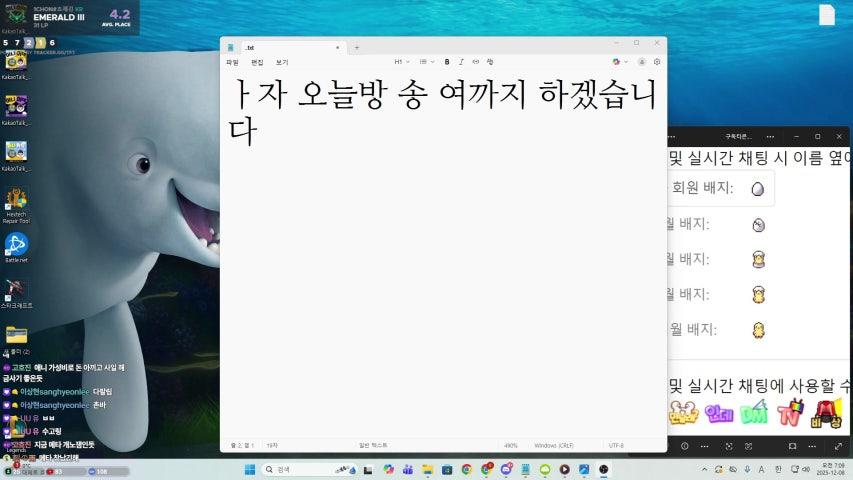Image resolution: width=853 pixels, height=480 pixels.
Task: Open the 파일 menu in Notepad
Action: (x=232, y=63)
